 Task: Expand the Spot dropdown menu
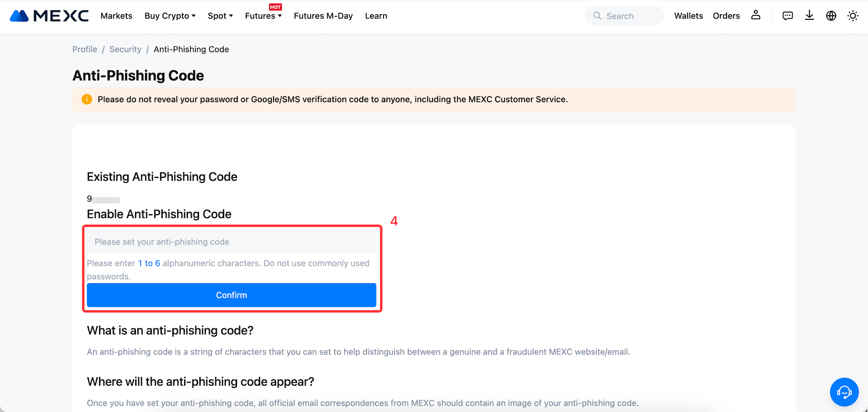pyautogui.click(x=220, y=16)
